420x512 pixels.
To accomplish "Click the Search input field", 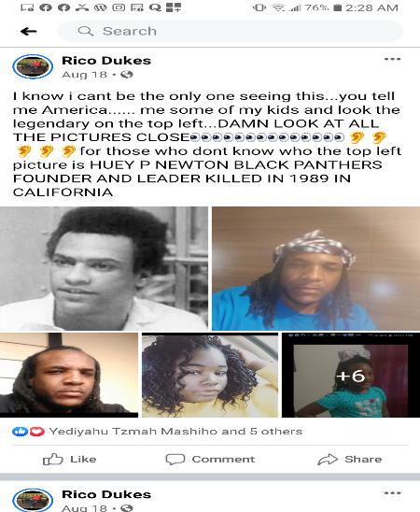I will [x=231, y=32].
